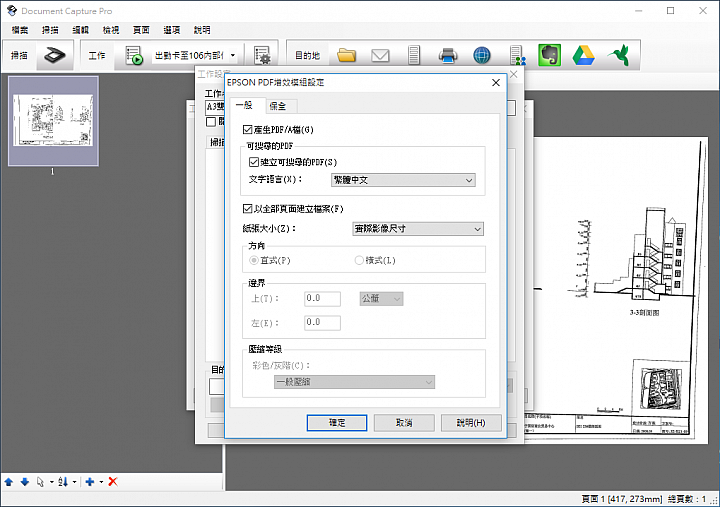Close the EPSON PDF plug-in settings dialog
The image size is (720, 507).
tap(496, 83)
